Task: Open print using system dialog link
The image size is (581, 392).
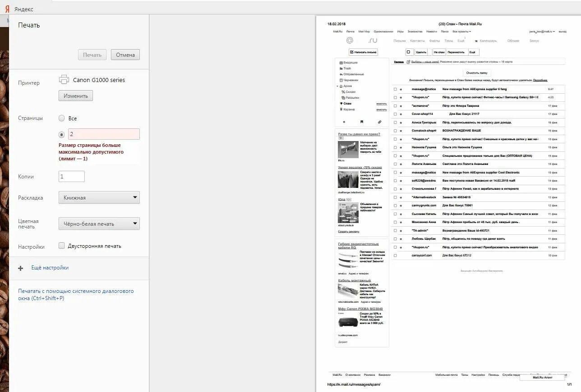Action: click(76, 295)
